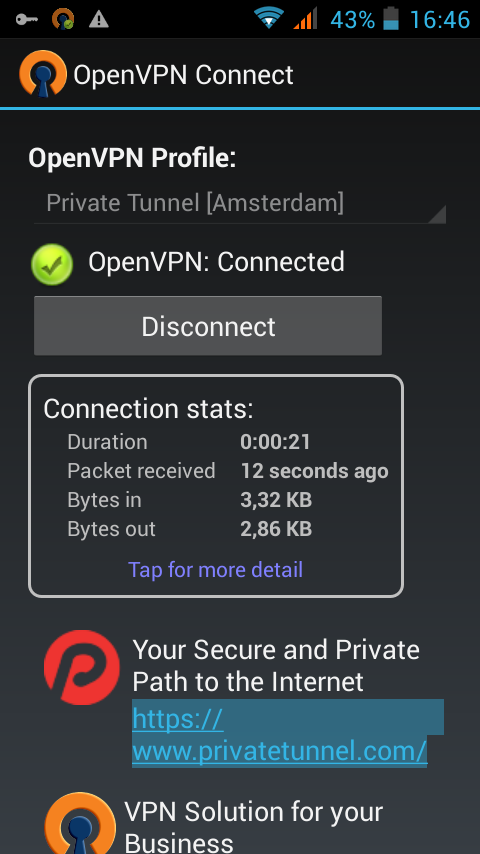Tap the warning triangle status bar icon
Image resolution: width=480 pixels, height=854 pixels.
(99, 20)
